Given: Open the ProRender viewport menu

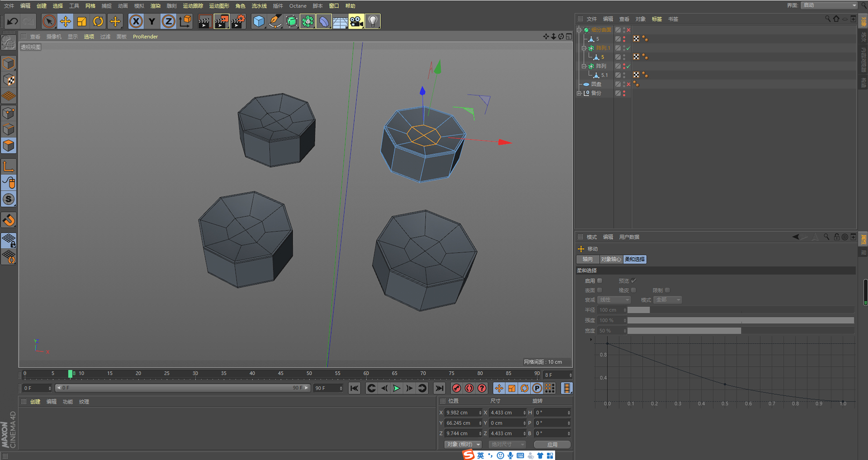Looking at the screenshot, I should coord(145,37).
